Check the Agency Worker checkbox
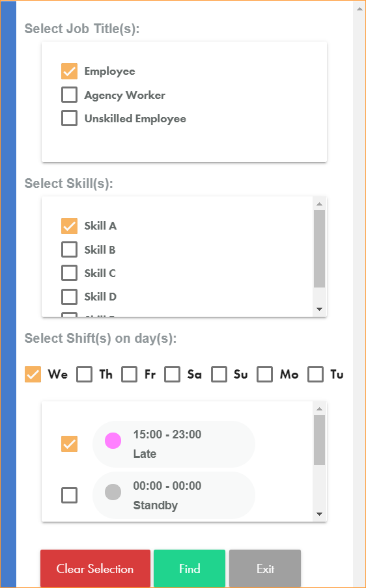 70,95
